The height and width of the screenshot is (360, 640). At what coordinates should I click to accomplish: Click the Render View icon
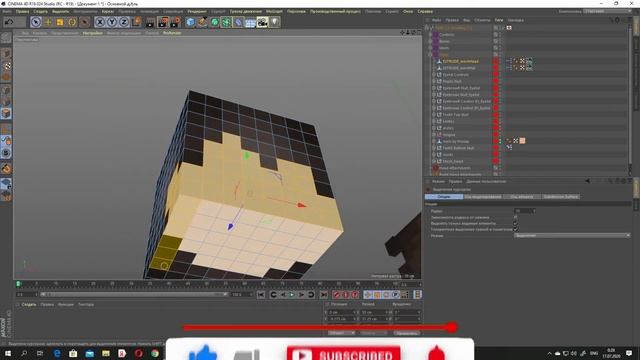pyautogui.click(x=150, y=22)
